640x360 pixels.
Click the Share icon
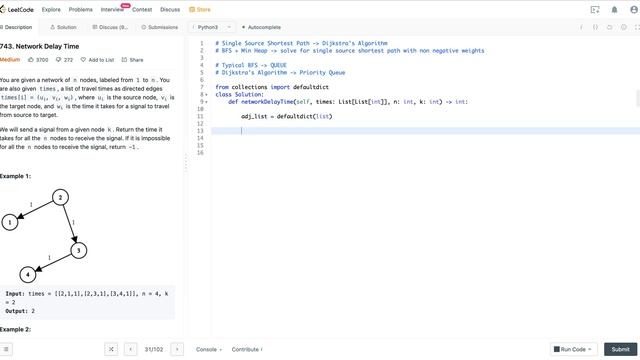(x=124, y=60)
